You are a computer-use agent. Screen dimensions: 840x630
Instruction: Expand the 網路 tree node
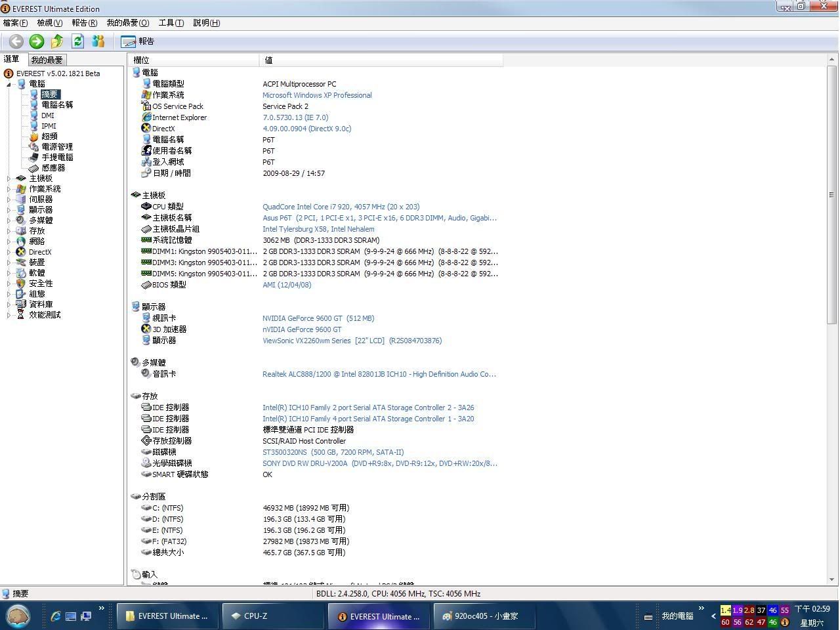[x=9, y=241]
